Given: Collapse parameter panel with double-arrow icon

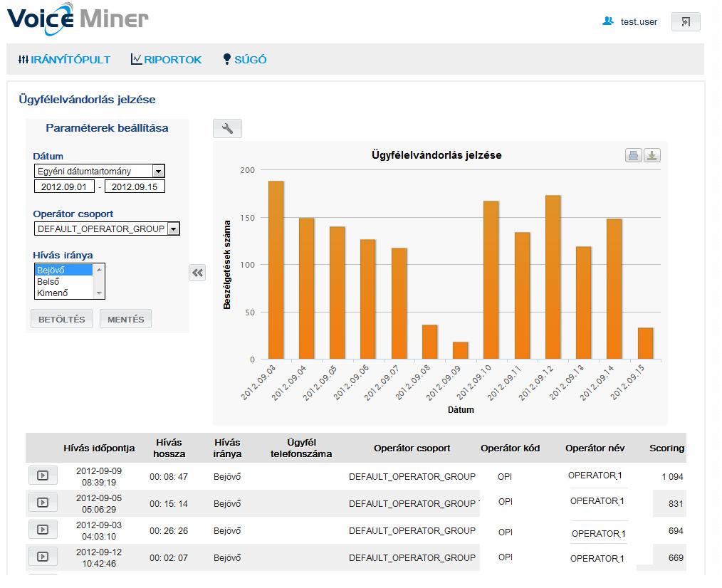Looking at the screenshot, I should click(x=197, y=273).
